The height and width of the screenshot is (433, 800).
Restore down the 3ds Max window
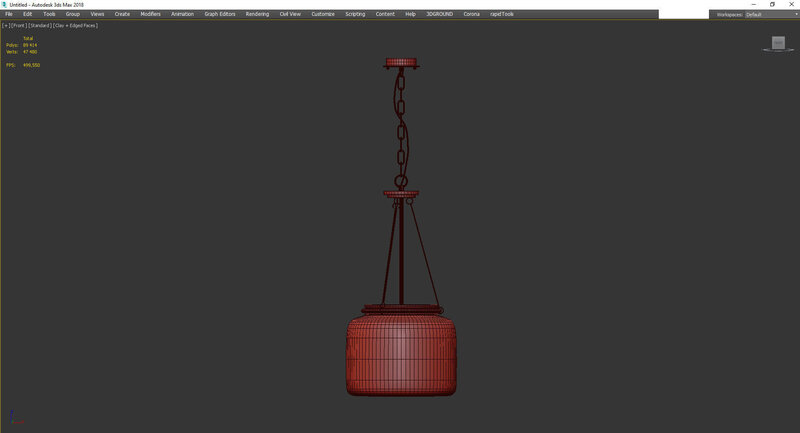(772, 4)
